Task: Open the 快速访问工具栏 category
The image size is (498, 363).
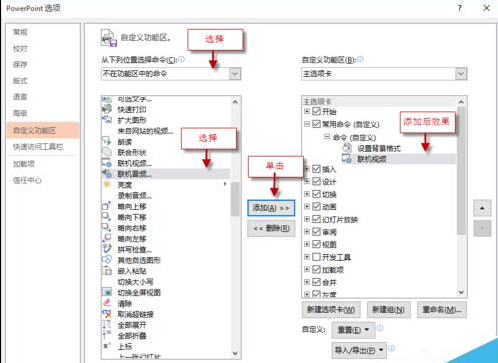Action: [38, 147]
